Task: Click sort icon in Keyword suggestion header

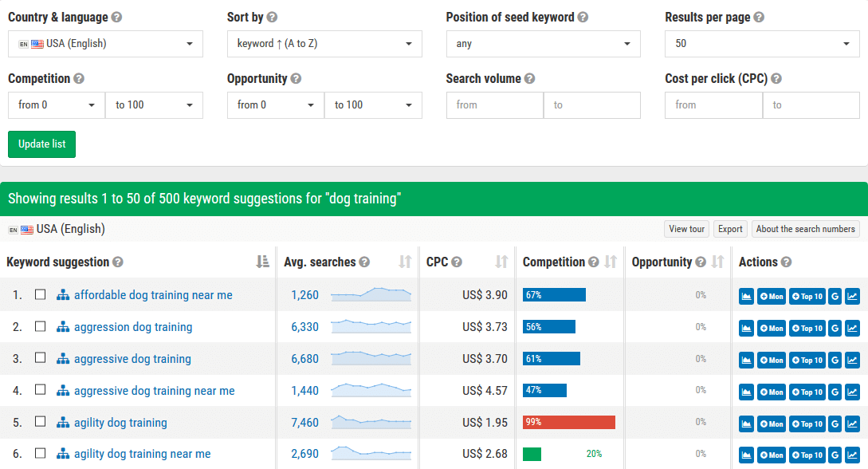Action: 263,262
